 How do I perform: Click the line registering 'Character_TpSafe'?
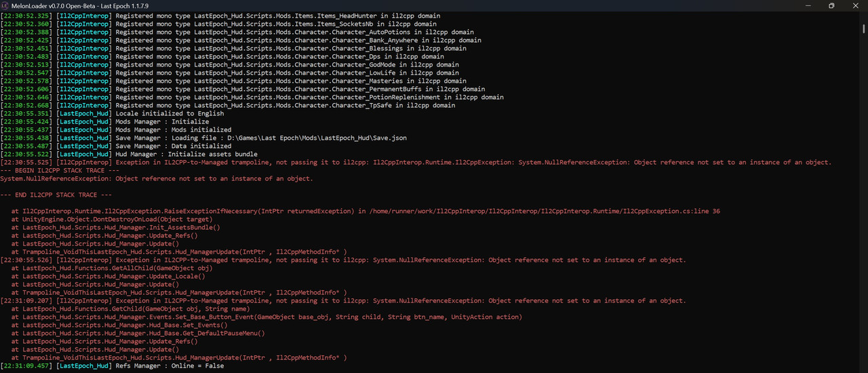coord(228,105)
